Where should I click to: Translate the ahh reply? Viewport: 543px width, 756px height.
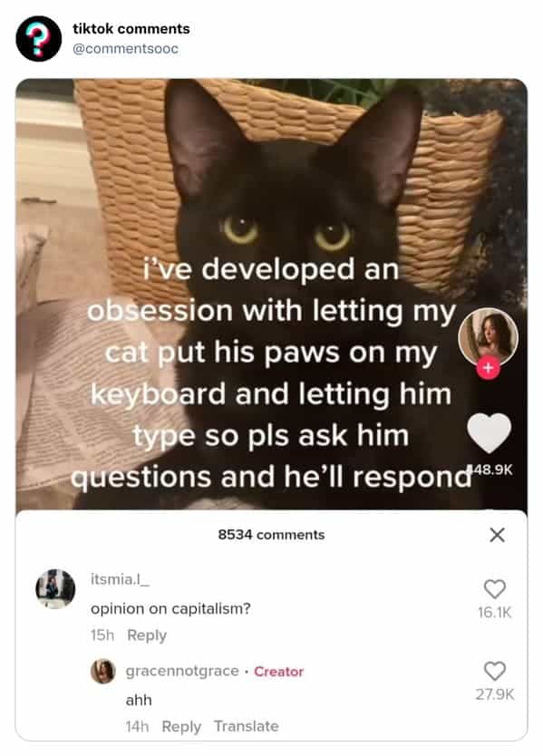tap(247, 726)
